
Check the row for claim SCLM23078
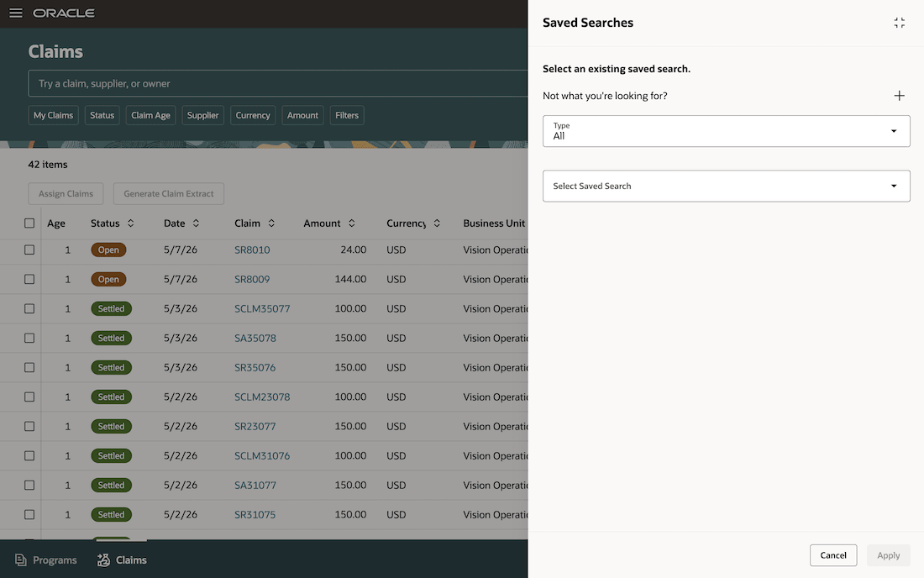(29, 397)
